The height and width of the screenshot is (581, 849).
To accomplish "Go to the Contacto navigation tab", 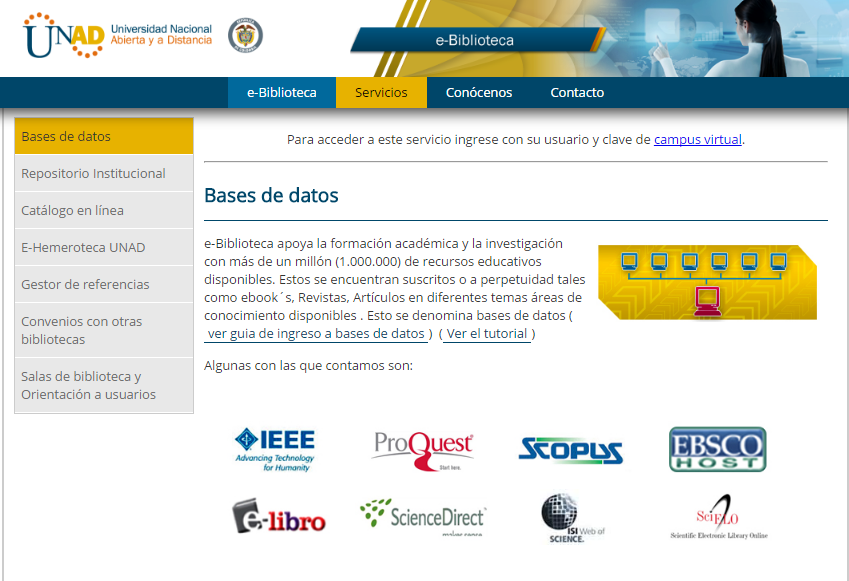I will 577,93.
